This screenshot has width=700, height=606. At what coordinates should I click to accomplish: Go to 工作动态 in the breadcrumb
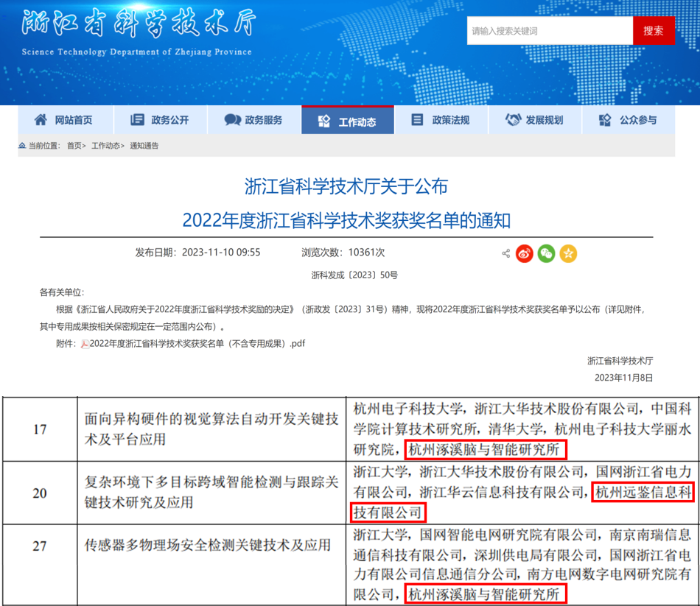pos(106,146)
